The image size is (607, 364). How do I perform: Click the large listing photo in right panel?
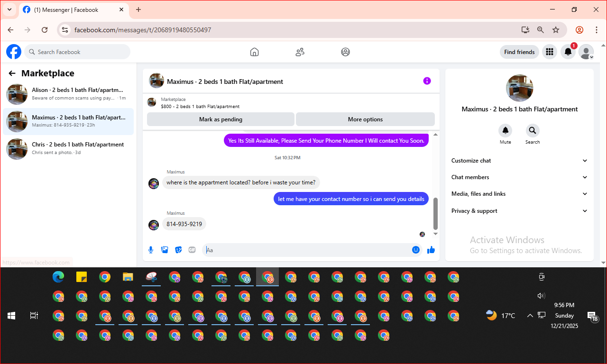coord(519,88)
